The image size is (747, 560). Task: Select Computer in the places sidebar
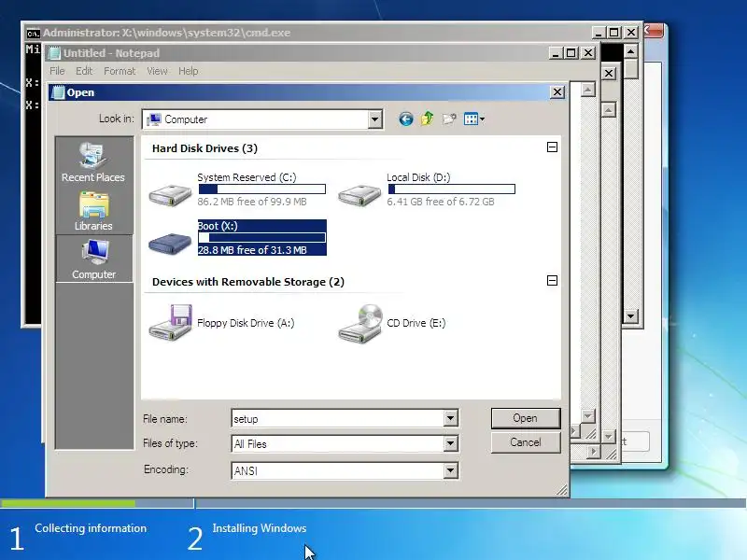pyautogui.click(x=94, y=259)
